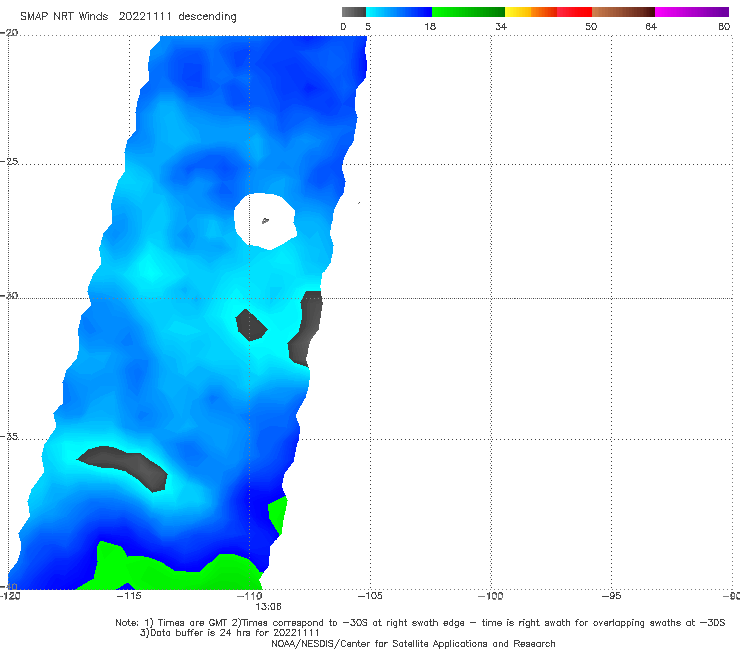Screen dimensions: 740x650
Task: Click the magenta segment of the color bar
Action: [x=692, y=12]
